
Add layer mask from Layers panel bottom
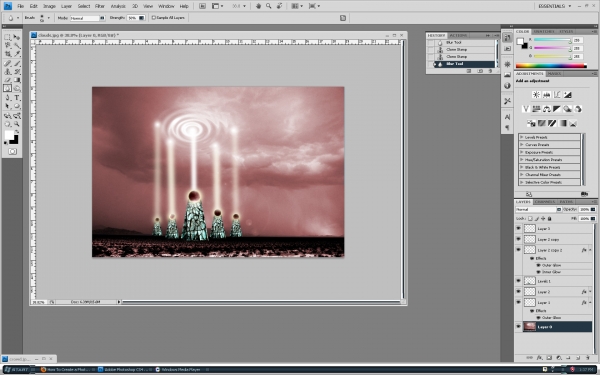tap(549, 358)
